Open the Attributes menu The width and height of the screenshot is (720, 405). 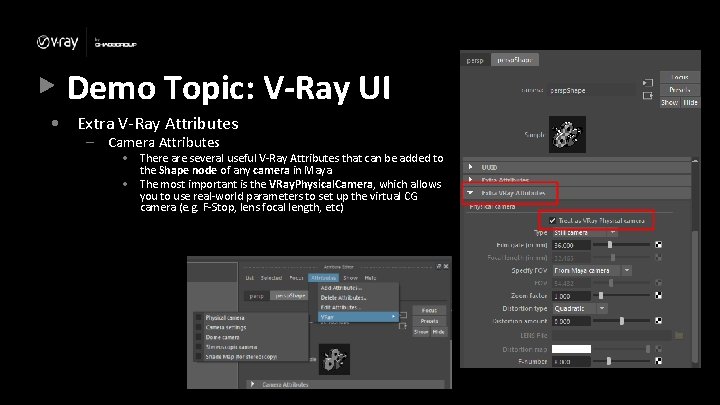pos(323,278)
